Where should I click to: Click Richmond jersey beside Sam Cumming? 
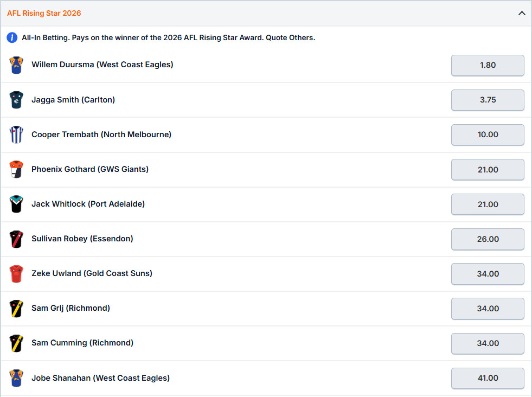(x=16, y=343)
